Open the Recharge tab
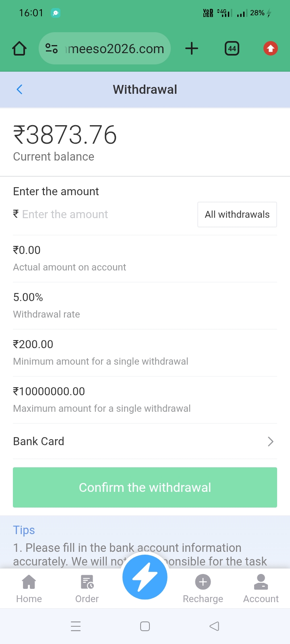290x644 pixels. [203, 588]
